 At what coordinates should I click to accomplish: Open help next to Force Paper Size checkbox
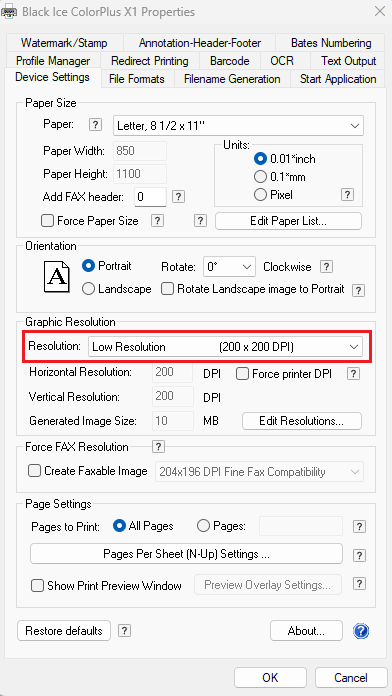coord(157,221)
